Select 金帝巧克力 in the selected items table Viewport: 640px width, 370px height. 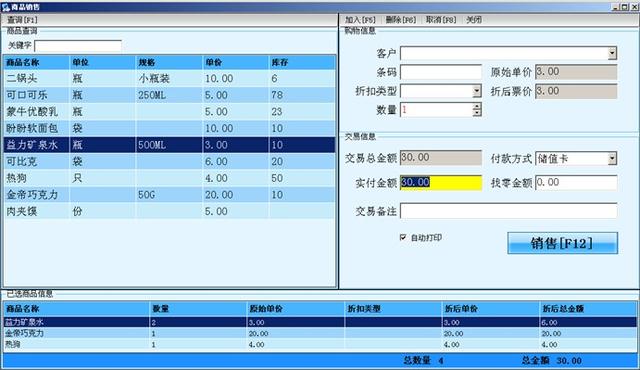pos(320,333)
